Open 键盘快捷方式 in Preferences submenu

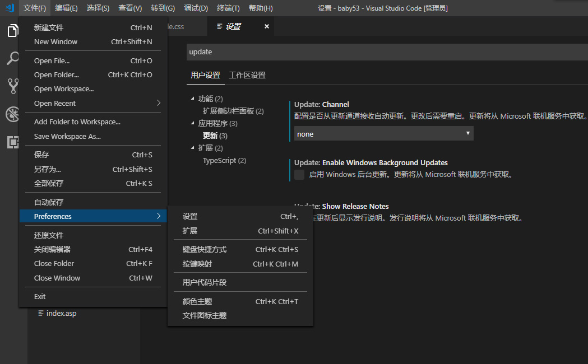click(x=240, y=249)
